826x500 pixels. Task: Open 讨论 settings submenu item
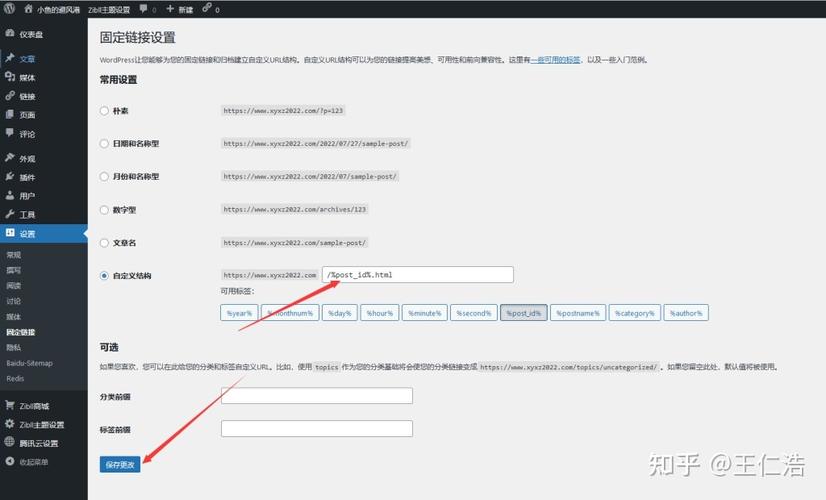tap(14, 301)
